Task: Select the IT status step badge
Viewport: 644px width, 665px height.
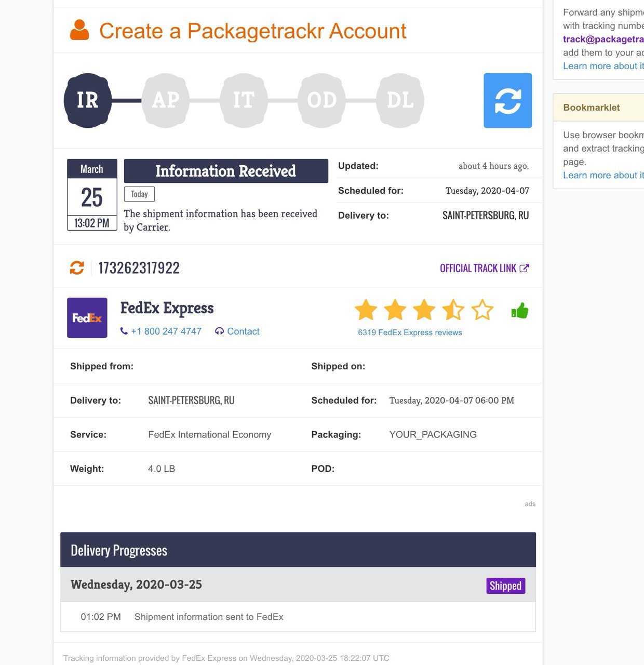Action: click(244, 100)
